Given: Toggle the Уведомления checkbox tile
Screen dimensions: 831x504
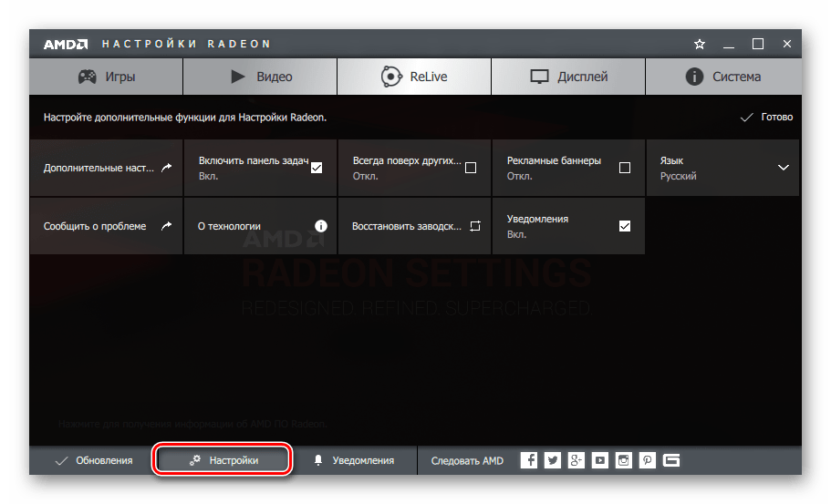Looking at the screenshot, I should 625,226.
